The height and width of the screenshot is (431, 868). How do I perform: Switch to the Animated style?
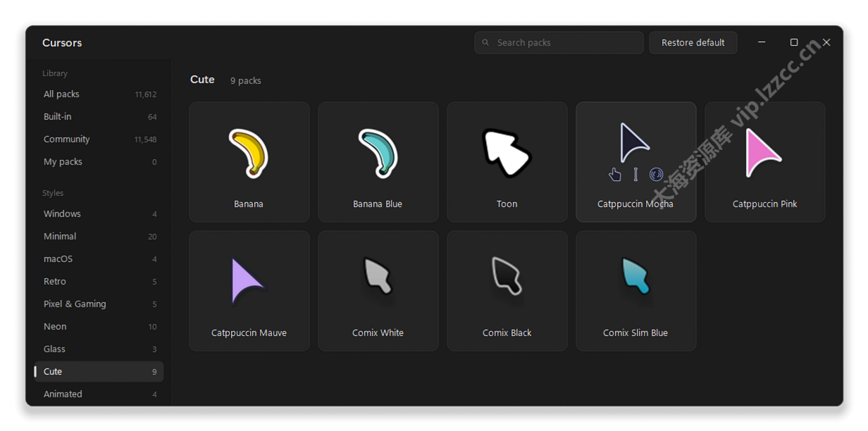point(99,394)
